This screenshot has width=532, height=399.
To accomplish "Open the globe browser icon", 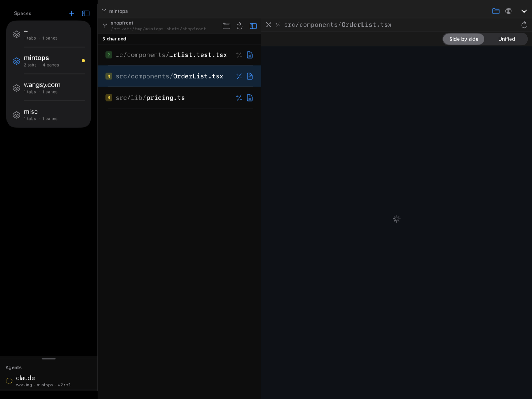I will point(508,11).
